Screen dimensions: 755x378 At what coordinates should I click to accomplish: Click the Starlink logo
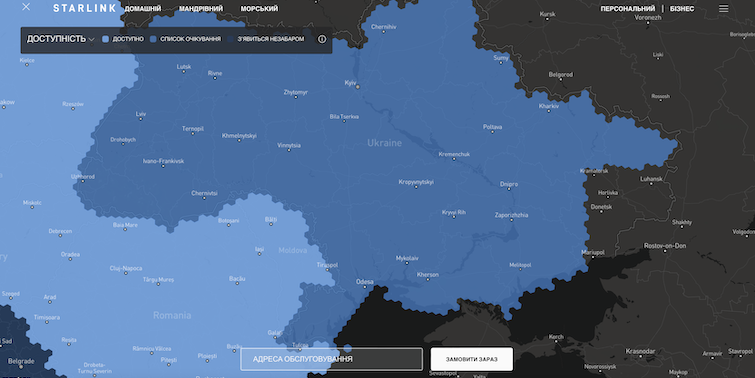84,8
